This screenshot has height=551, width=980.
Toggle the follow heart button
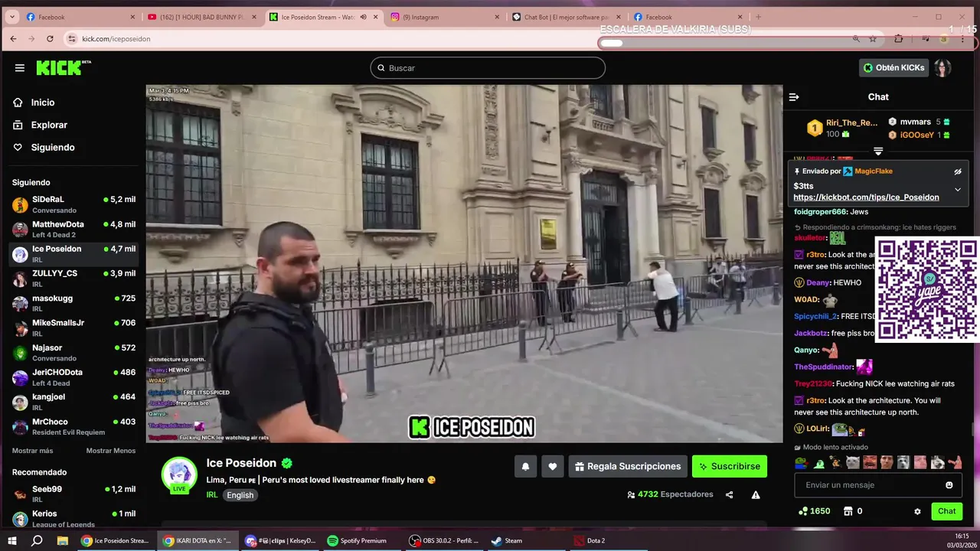552,466
